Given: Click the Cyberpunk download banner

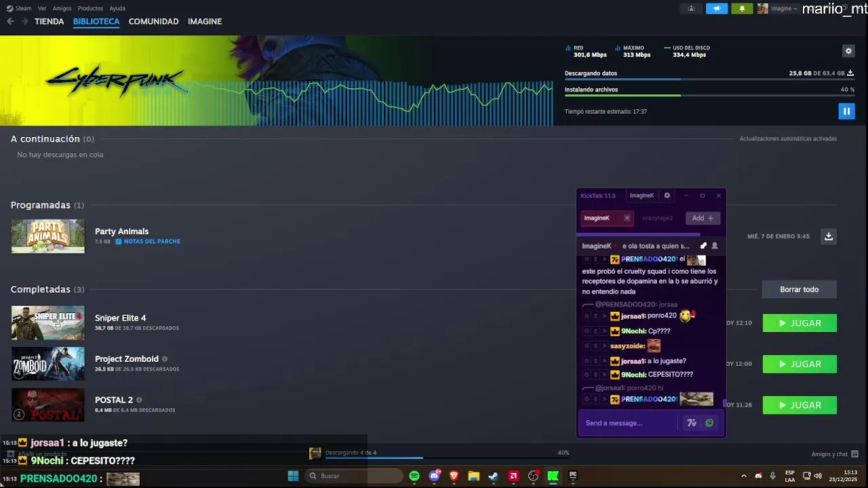Looking at the screenshot, I should pos(277,81).
